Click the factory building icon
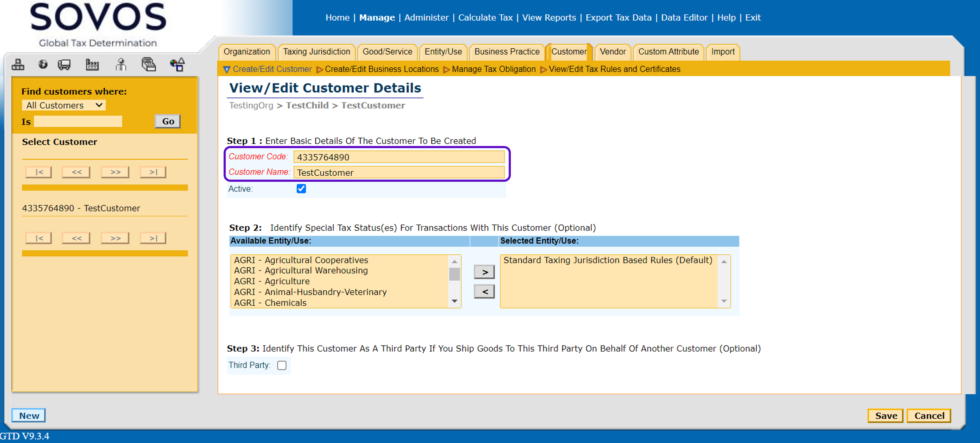Screen dimensions: 980x443 click(x=92, y=65)
